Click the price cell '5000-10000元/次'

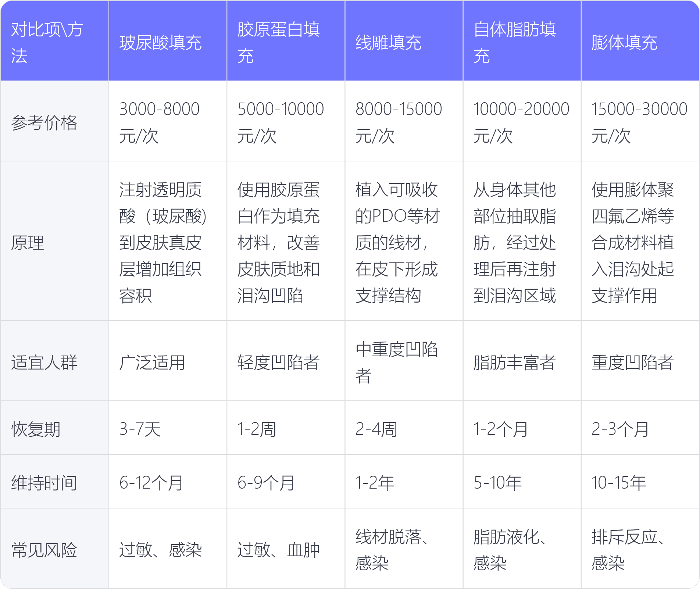(x=286, y=121)
